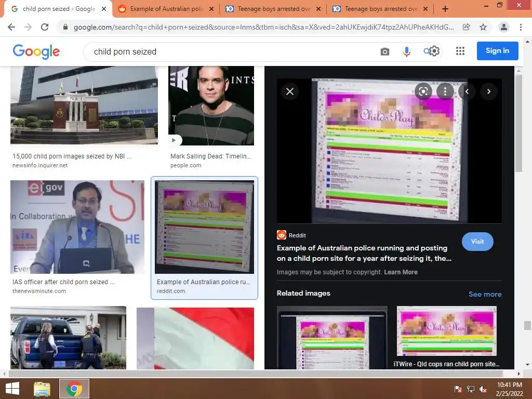Click the 'IAS officer after child porn seized' caption
Image resolution: width=532 pixels, height=399 pixels.
pyautogui.click(x=63, y=282)
